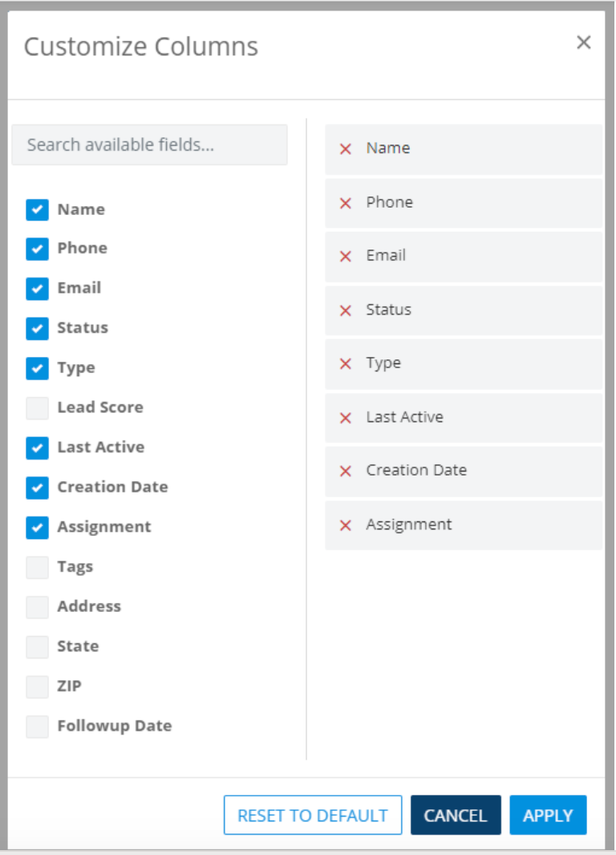Click Reset to Default button
Screen dimensions: 616x855
click(313, 815)
